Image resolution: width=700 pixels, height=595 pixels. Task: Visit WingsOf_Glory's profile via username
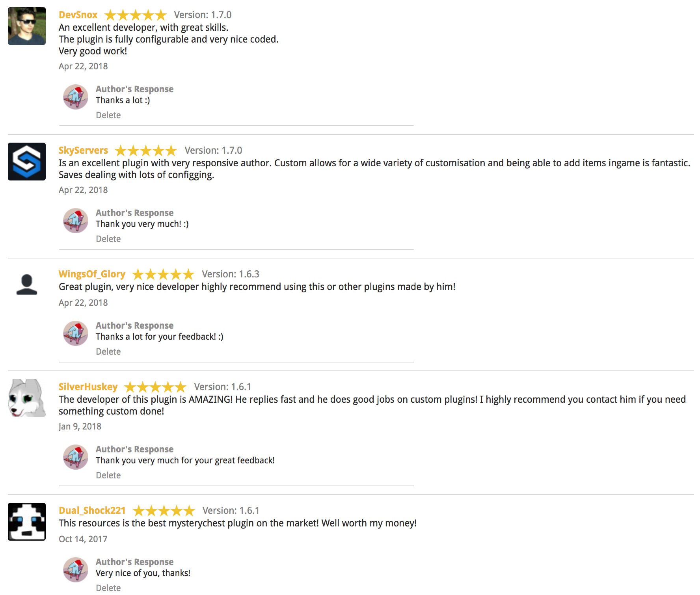92,274
